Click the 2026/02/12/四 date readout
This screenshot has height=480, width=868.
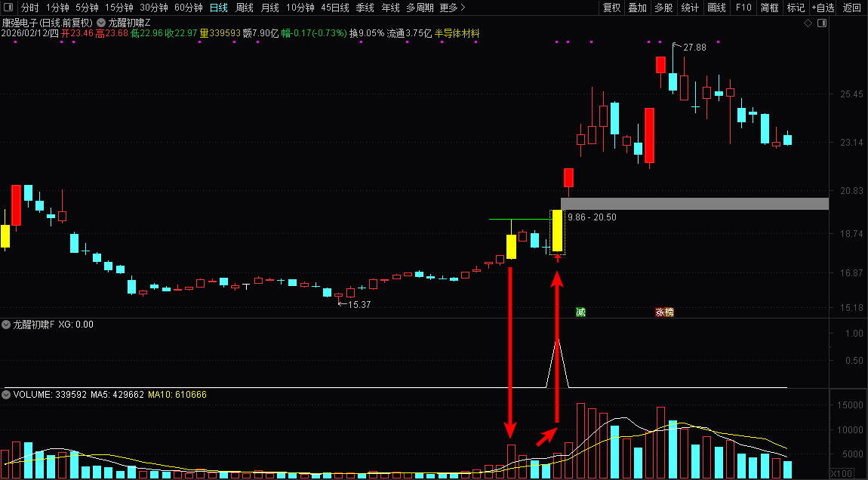pos(29,33)
